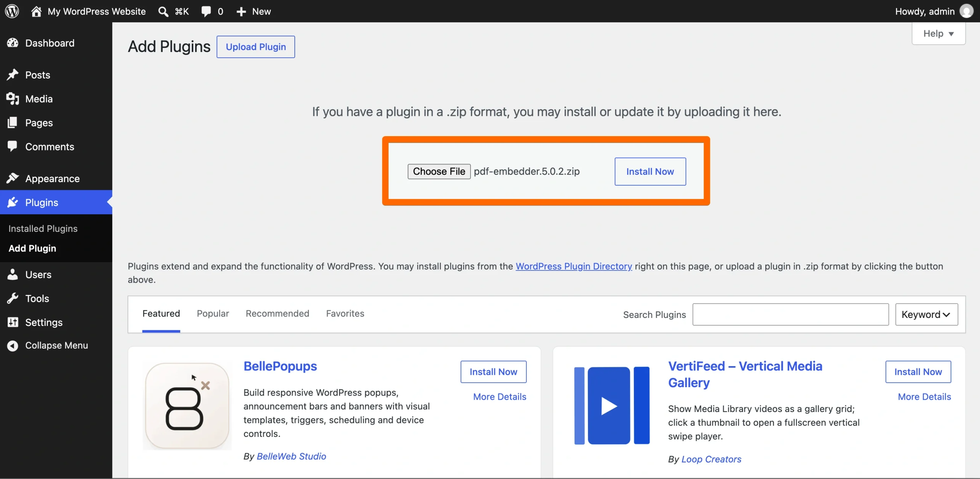Click the Pages documents icon
The image size is (980, 479).
pos(13,122)
